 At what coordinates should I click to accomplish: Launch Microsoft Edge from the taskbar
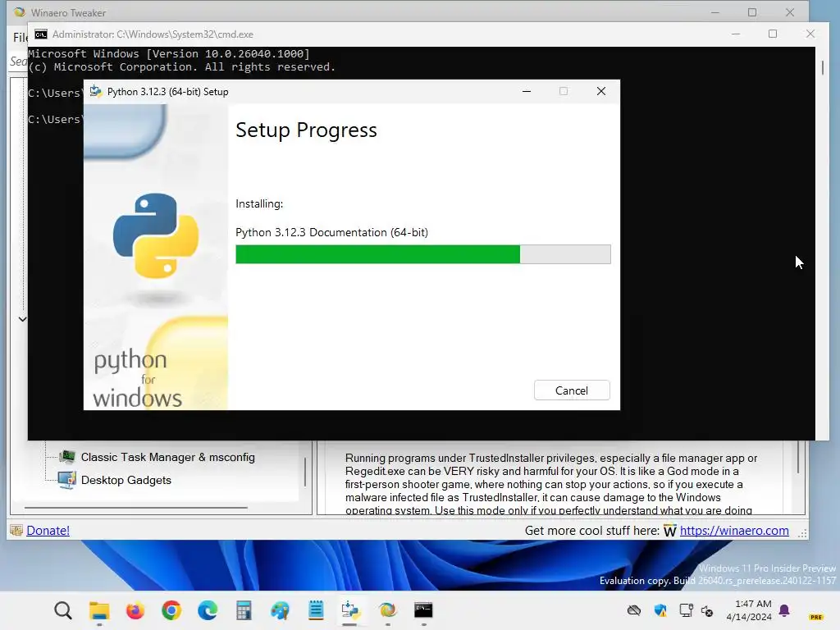click(208, 610)
